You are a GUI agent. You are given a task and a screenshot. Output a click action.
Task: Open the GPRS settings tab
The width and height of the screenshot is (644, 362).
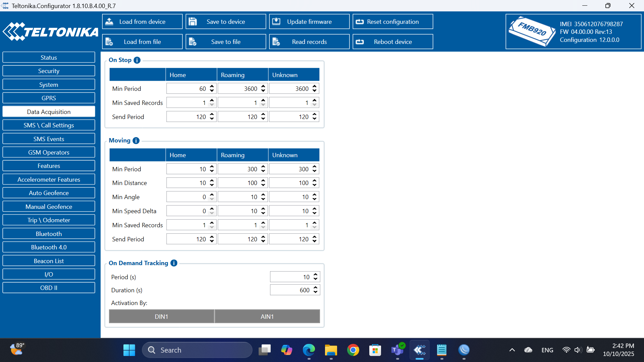point(49,98)
